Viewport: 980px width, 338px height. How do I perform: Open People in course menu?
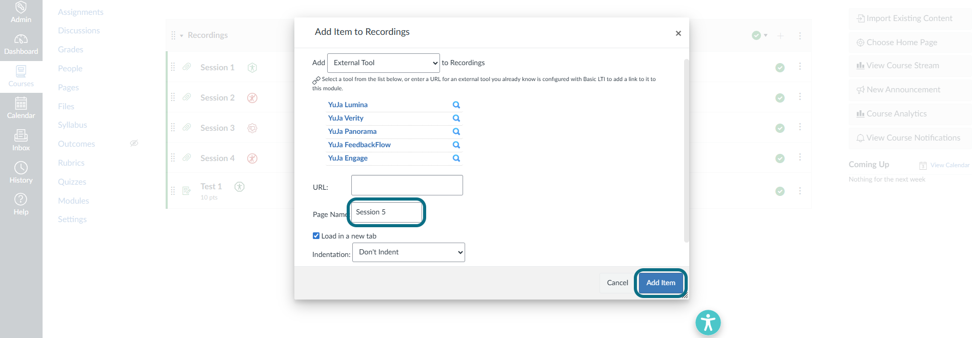[x=70, y=69]
